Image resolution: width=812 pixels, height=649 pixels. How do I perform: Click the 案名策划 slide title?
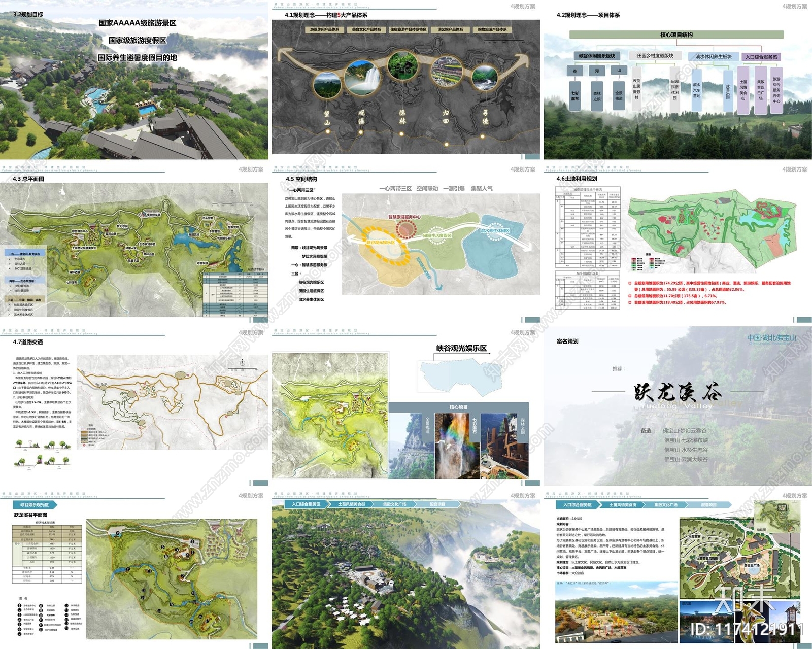[x=567, y=341]
